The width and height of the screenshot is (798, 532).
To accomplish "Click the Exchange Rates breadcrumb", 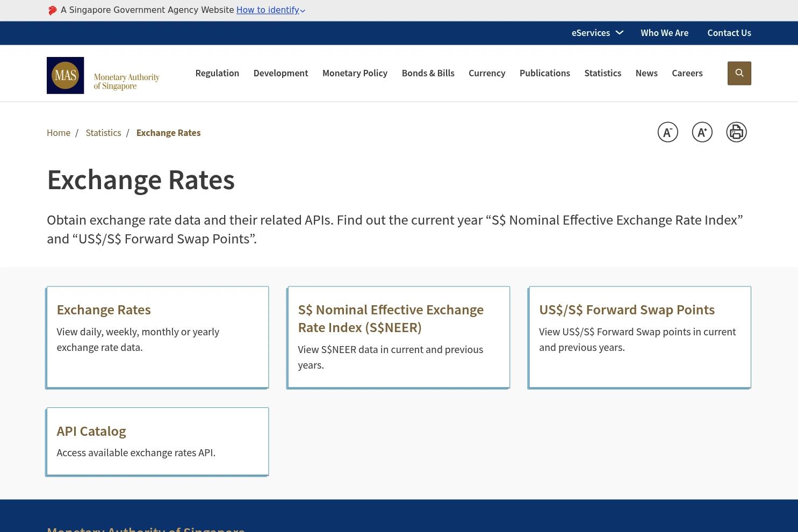I will point(168,133).
